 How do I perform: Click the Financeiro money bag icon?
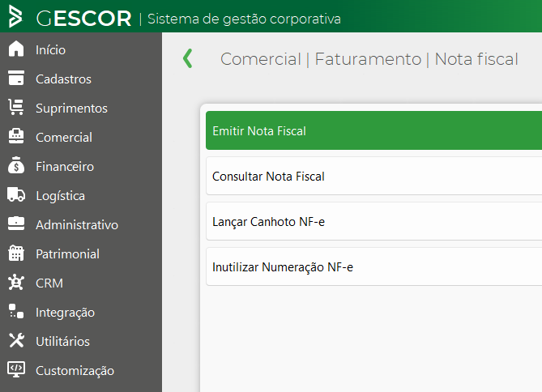pos(15,166)
